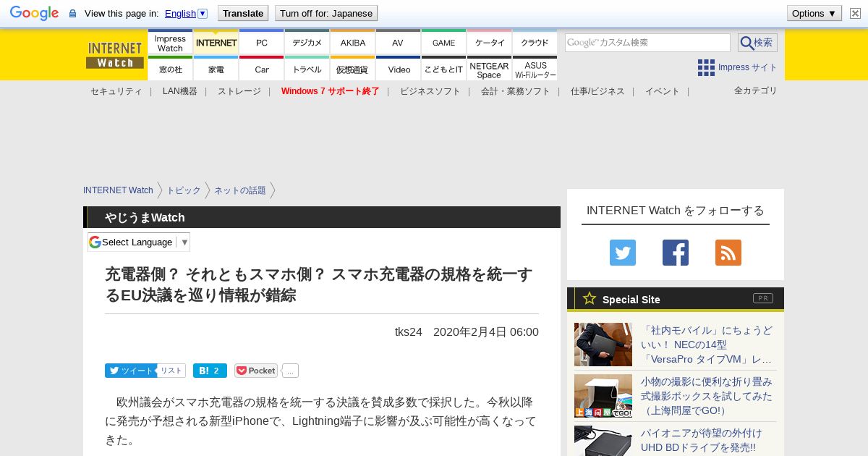868x456 pixels.
Task: Click the PR badge in Special Site
Action: point(763,298)
